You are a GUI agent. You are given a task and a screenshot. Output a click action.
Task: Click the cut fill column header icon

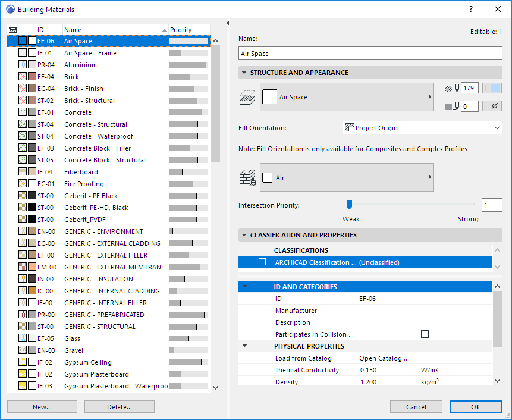point(14,30)
